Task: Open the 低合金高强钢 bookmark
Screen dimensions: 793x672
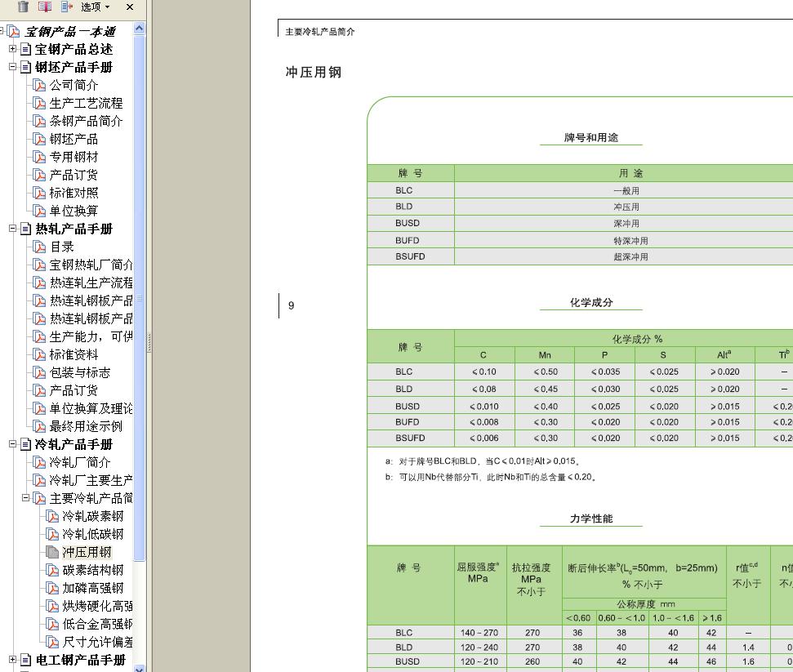Action: [x=98, y=624]
